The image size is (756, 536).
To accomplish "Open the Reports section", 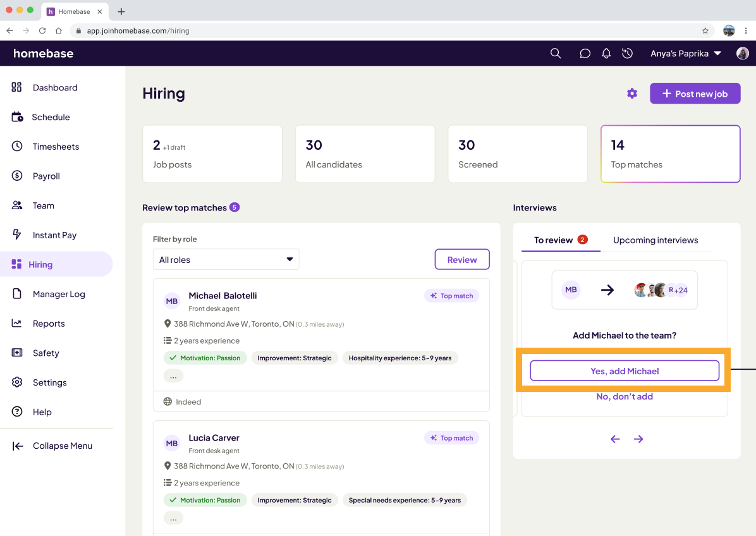I will click(x=49, y=323).
